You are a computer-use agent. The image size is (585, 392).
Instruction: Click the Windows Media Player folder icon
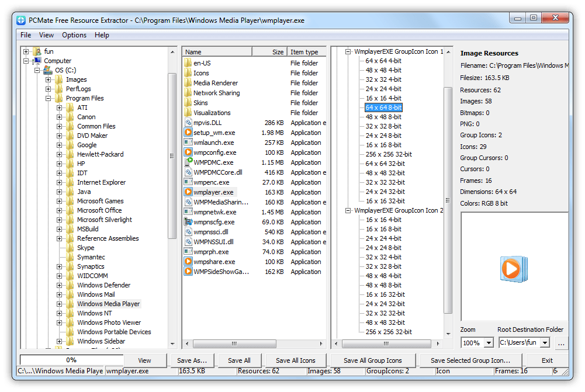pyautogui.click(x=70, y=304)
